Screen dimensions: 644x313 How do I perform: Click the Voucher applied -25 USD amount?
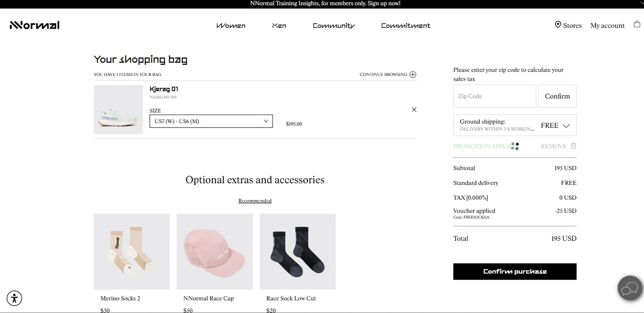(565, 211)
